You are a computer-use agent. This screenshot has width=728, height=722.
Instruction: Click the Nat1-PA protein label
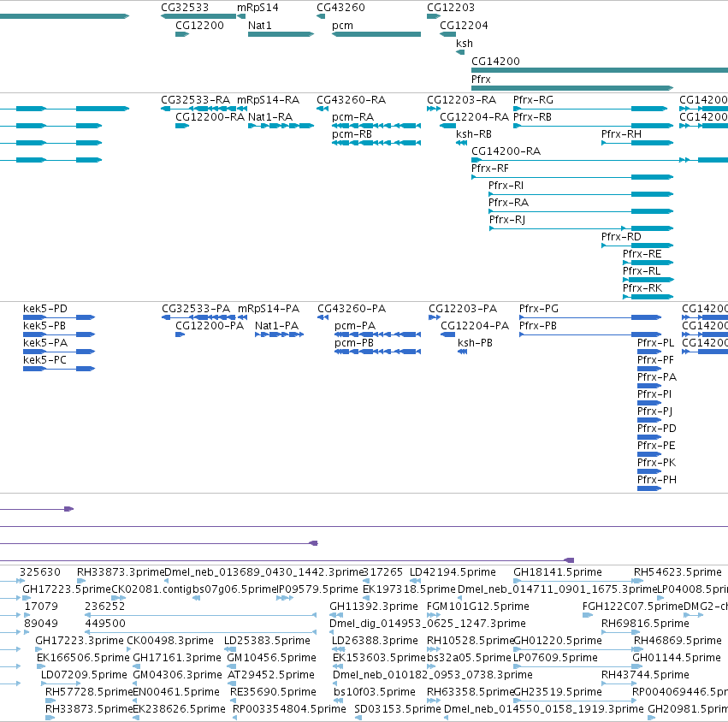tap(276, 326)
